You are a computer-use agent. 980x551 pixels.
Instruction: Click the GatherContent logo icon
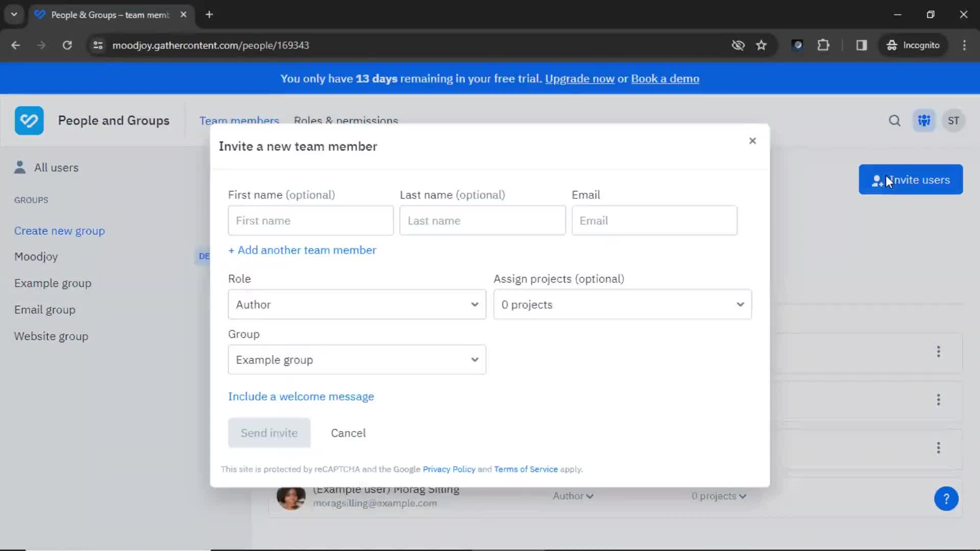click(x=29, y=120)
